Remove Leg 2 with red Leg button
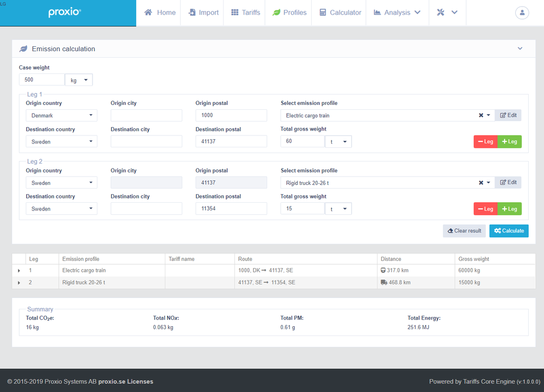The height and width of the screenshot is (392, 544). tap(485, 209)
